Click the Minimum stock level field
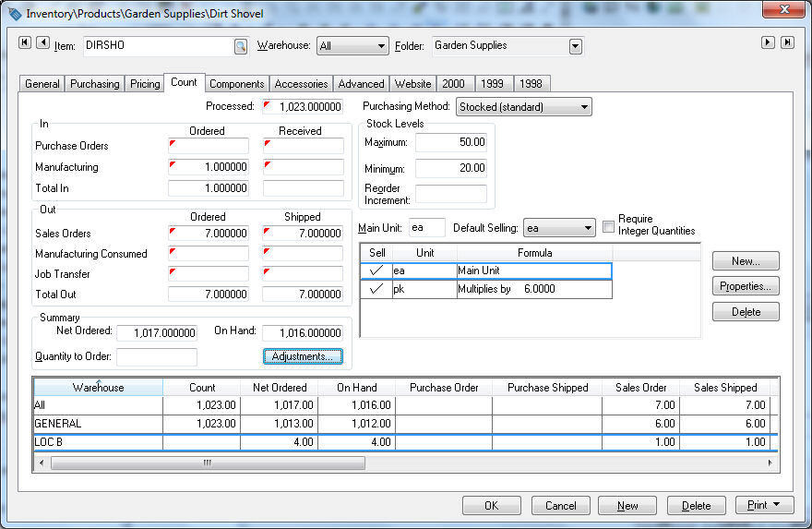 pos(451,168)
